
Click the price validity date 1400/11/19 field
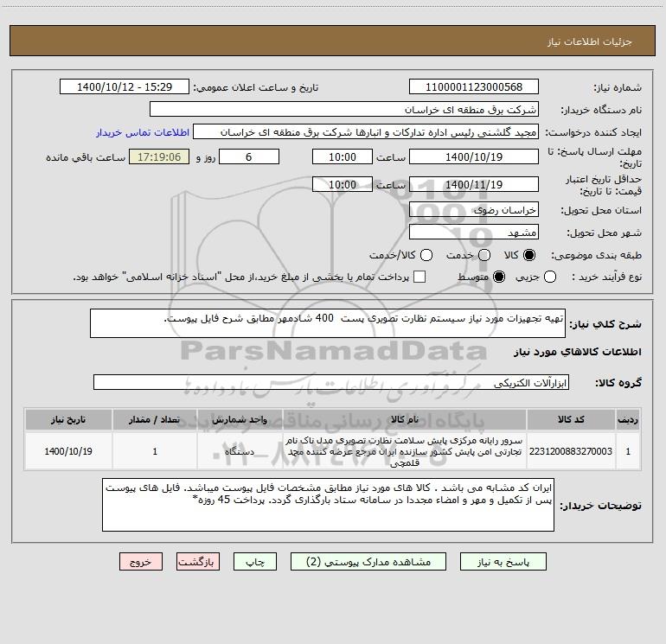(x=474, y=184)
